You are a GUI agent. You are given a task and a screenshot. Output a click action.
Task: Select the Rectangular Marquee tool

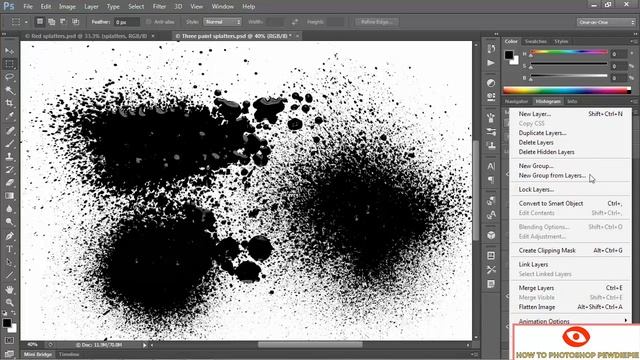[x=9, y=64]
